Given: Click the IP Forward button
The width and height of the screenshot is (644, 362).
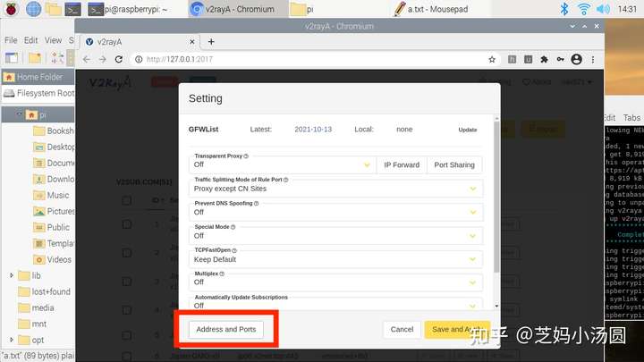Looking at the screenshot, I should click(402, 164).
